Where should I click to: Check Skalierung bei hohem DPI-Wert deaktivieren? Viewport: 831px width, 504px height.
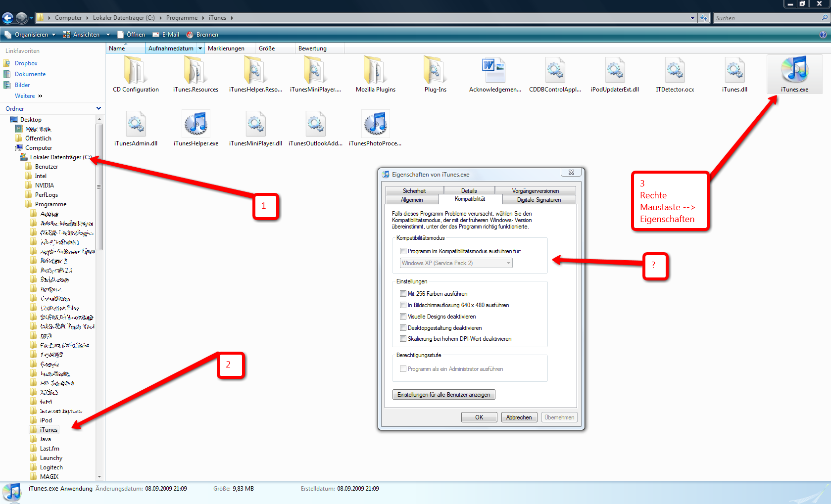(403, 339)
